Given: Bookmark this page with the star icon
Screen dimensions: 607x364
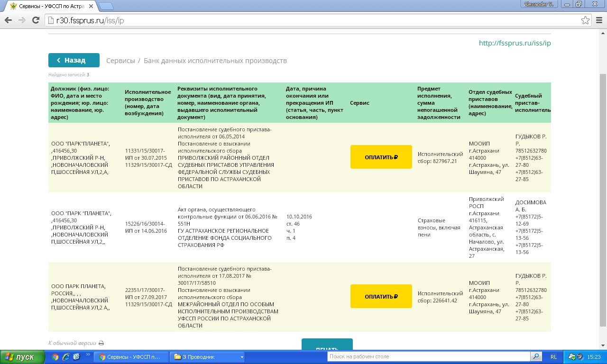Looking at the screenshot, I should click(x=585, y=20).
